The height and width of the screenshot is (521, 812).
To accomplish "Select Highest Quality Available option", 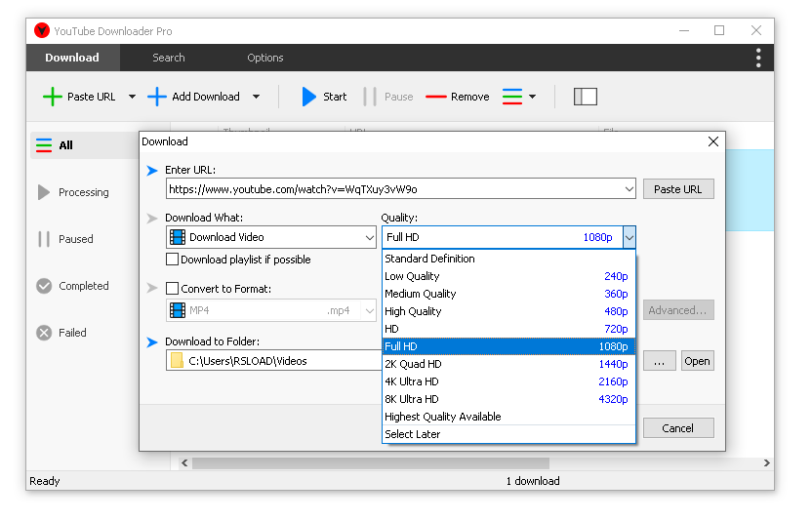I will pyautogui.click(x=508, y=417).
